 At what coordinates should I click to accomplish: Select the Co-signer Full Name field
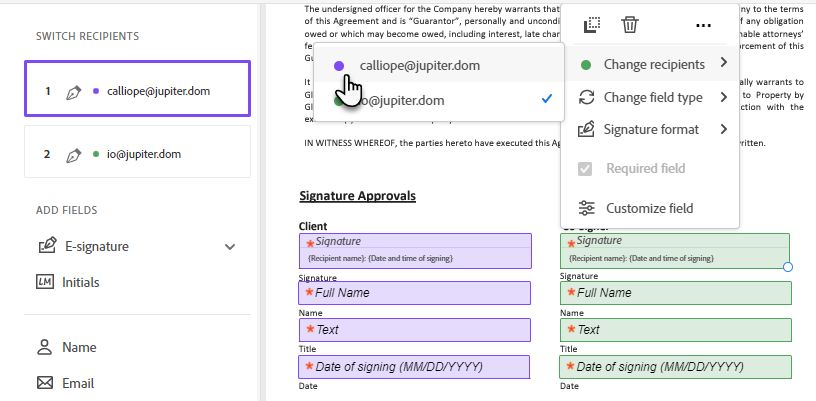click(x=675, y=293)
